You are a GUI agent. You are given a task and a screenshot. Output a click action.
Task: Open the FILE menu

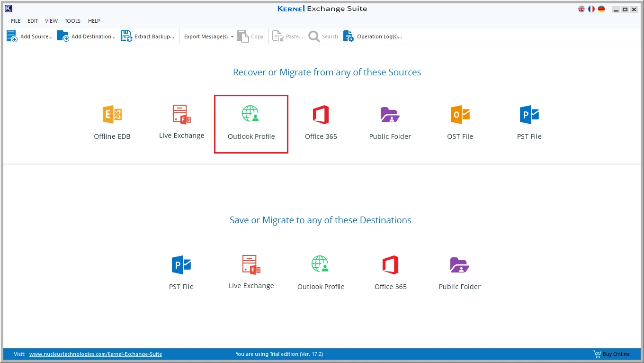(x=16, y=21)
